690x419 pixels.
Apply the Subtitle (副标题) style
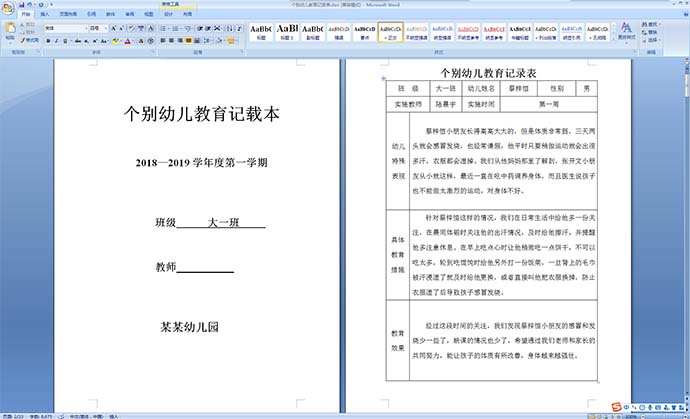[313, 32]
